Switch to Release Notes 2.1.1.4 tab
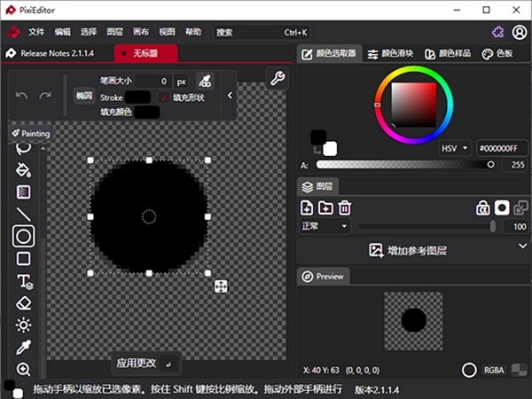This screenshot has width=532, height=399. tap(58, 53)
